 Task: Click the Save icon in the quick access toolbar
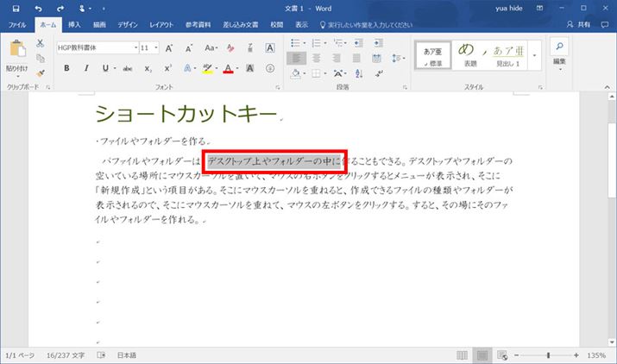16,8
